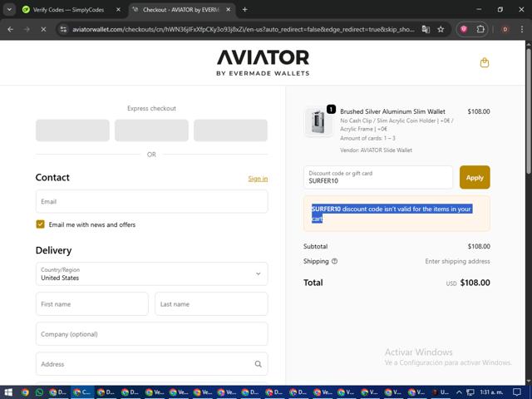Screen dimensions: 532x399
Task: Close the Verify Codes SimplyCodes tab
Action: coord(118,9)
